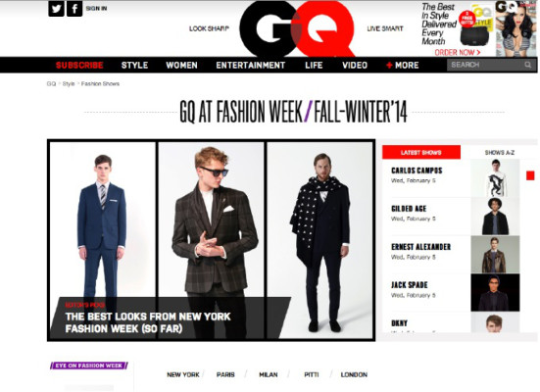Select the Paris city filter

pos(225,374)
